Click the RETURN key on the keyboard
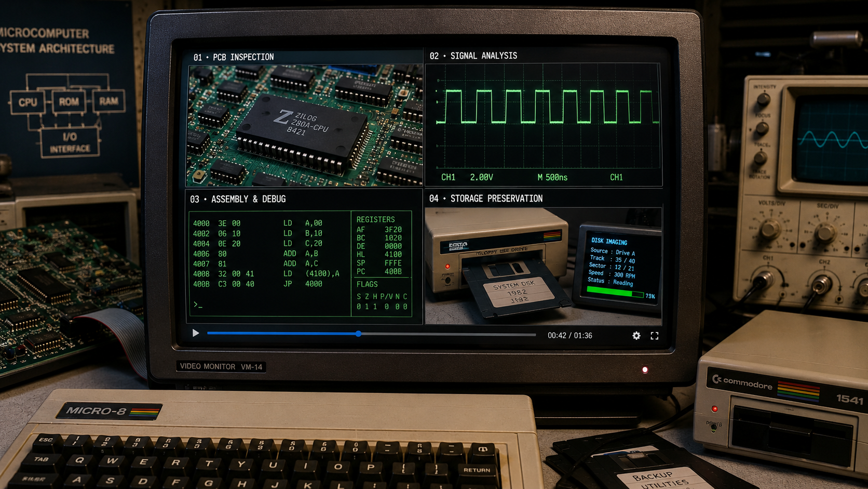 pyautogui.click(x=477, y=470)
